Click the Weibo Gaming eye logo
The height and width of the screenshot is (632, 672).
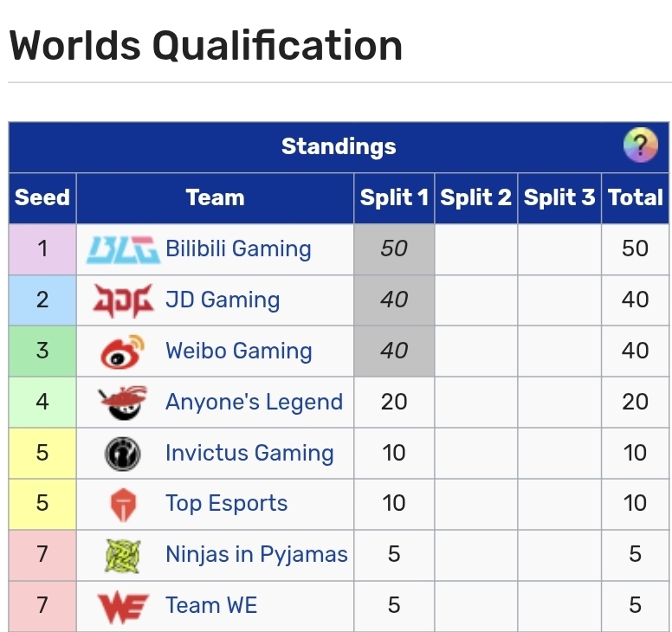pyautogui.click(x=122, y=351)
